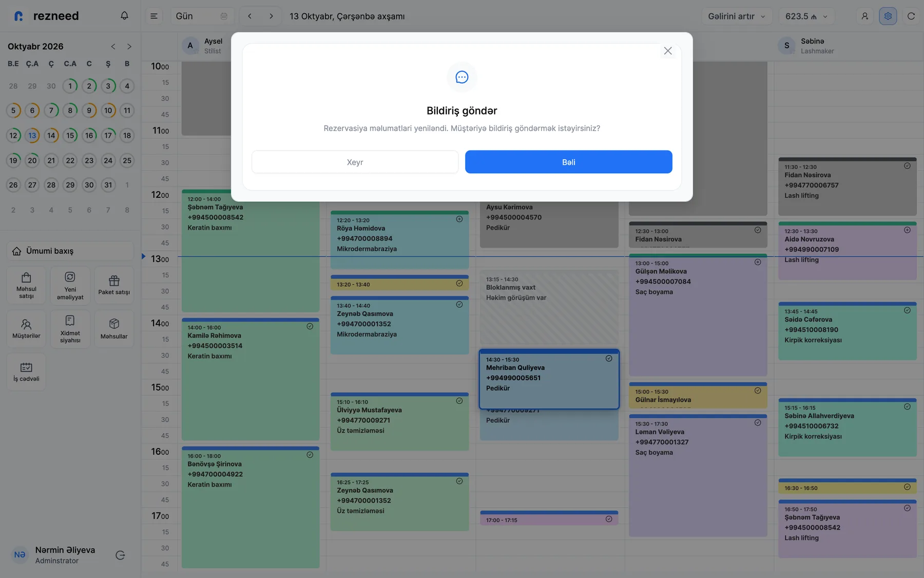Go to previous day arrow in toolbar
Screen dimensions: 924x578
[249, 16]
